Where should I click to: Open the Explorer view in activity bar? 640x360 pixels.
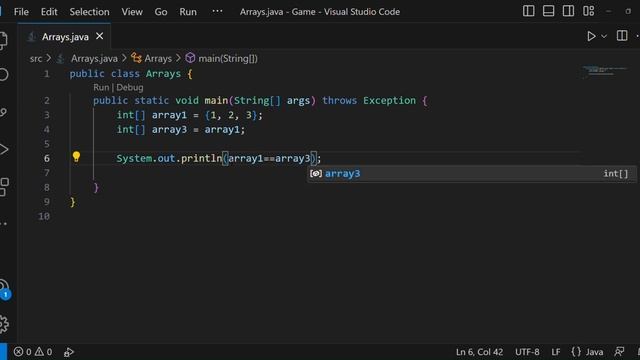tap(3, 40)
